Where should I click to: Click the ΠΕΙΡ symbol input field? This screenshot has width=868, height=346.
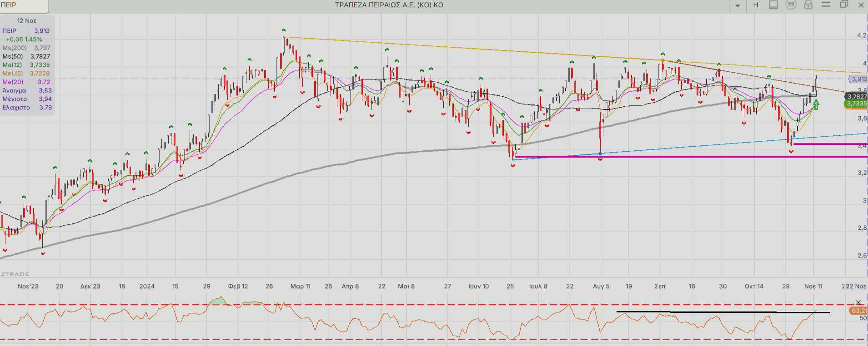pyautogui.click(x=24, y=5)
